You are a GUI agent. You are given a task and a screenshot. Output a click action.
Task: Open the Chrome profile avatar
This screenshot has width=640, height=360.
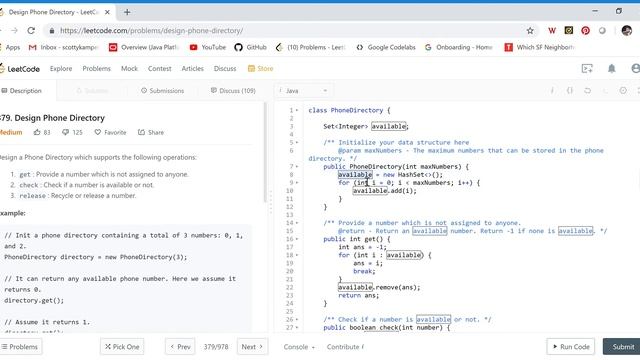(x=627, y=31)
